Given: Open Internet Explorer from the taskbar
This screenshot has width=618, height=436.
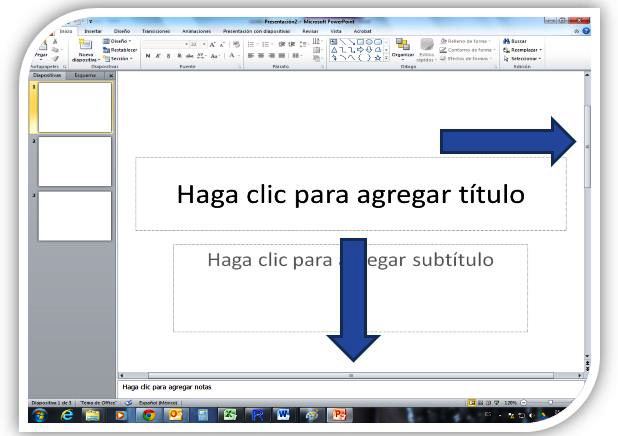Looking at the screenshot, I should (67, 414).
